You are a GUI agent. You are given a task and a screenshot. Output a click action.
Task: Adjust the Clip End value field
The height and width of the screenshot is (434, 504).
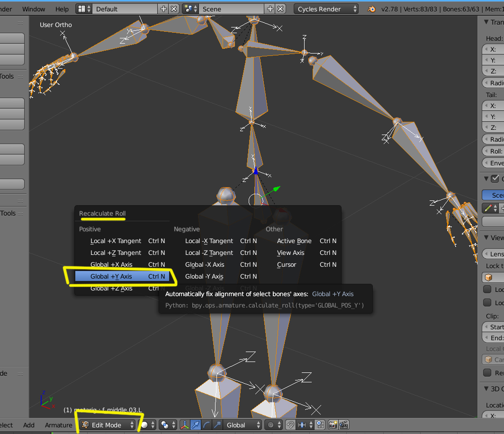[x=493, y=338]
